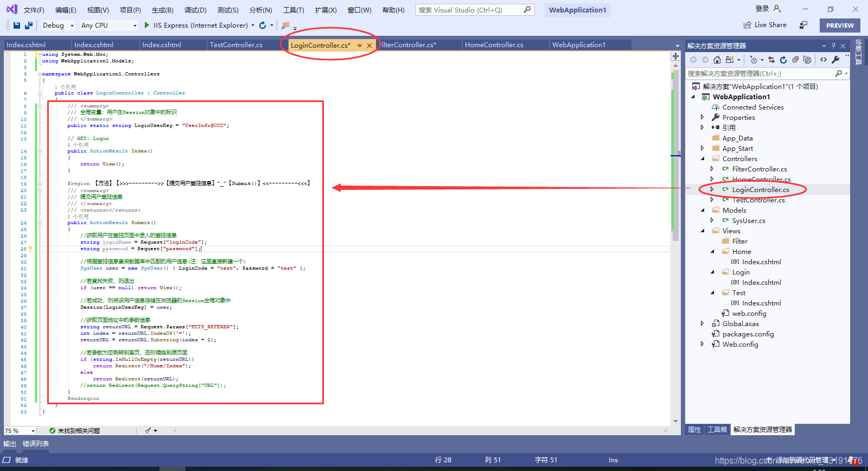Click the Solution Explorer Forward arrow icon
This screenshot has width=868, height=471.
[705, 60]
